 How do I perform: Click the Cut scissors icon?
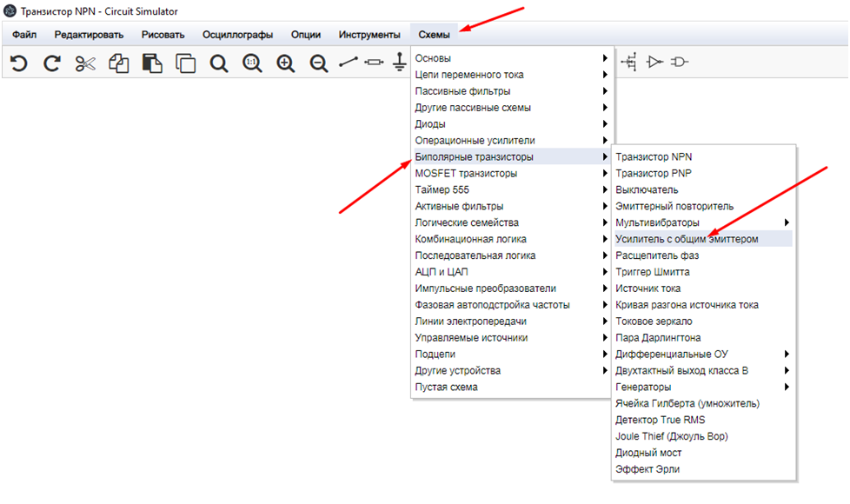(x=85, y=63)
